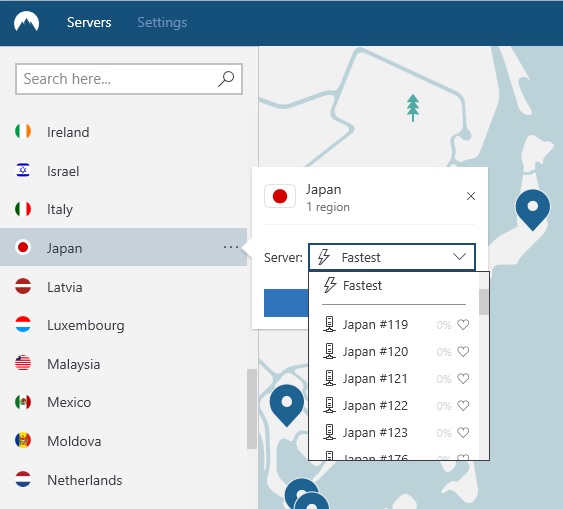The image size is (563, 509).
Task: Select the Latvia flag icon
Action: [x=23, y=286]
